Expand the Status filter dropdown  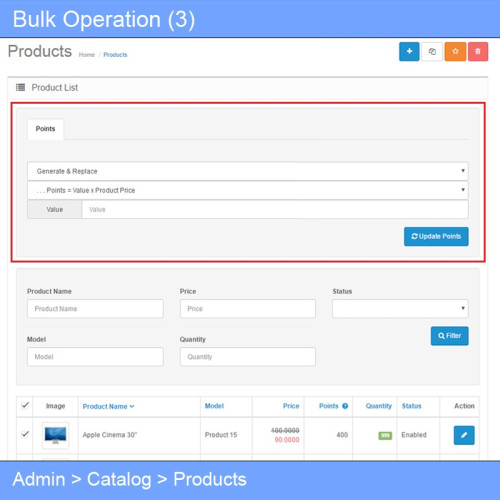400,308
